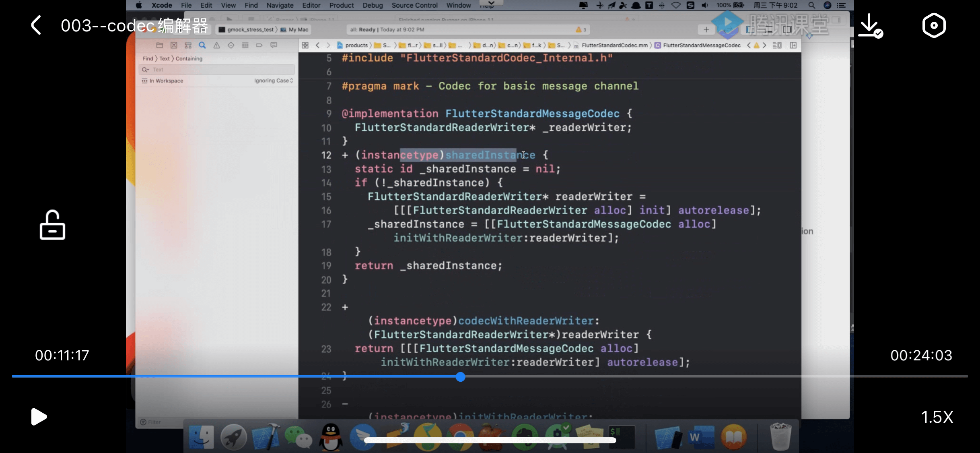The height and width of the screenshot is (453, 980).
Task: Click the video progress slider handle
Action: 461,377
